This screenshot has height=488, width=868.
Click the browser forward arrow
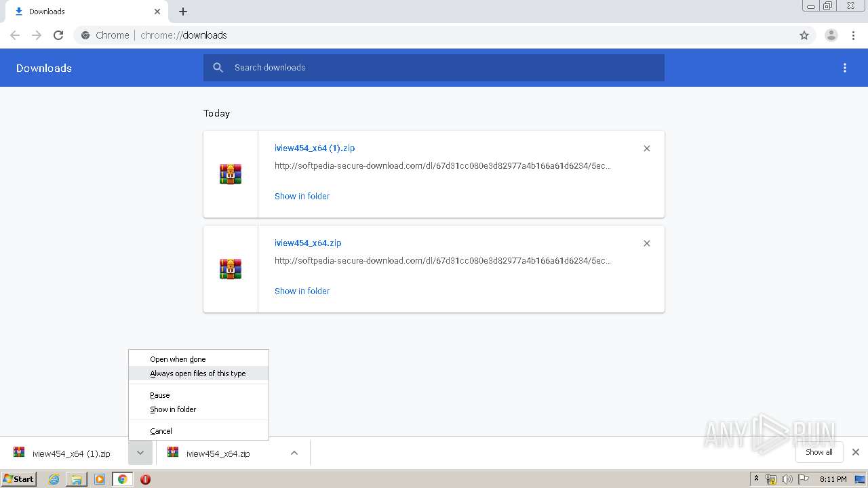point(37,35)
